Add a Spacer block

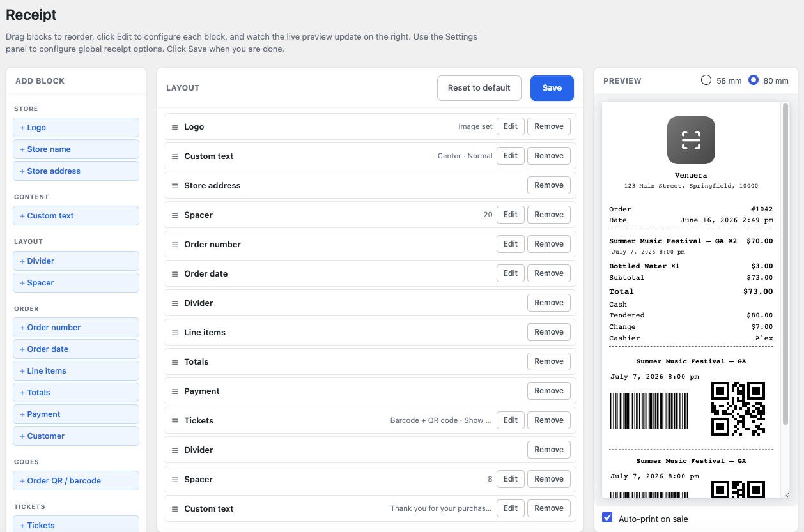(x=76, y=283)
